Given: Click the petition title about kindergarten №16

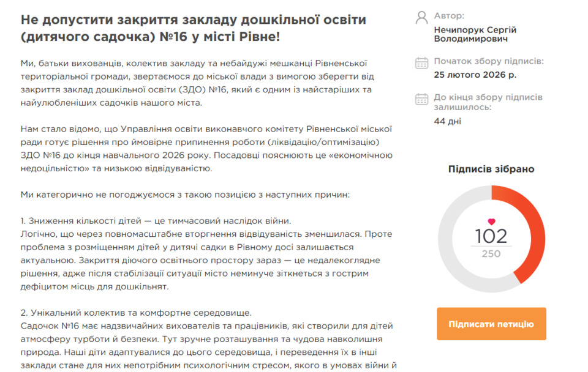Looking at the screenshot, I should click(193, 28).
